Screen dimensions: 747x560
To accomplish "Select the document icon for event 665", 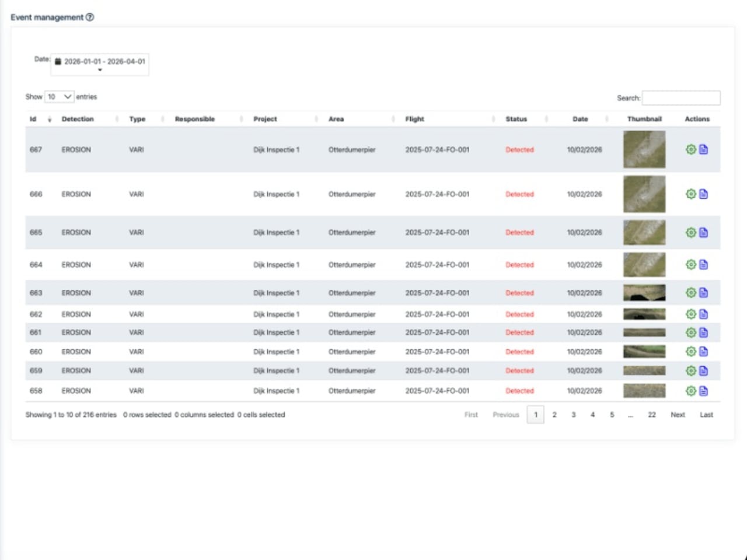I will pyautogui.click(x=703, y=232).
